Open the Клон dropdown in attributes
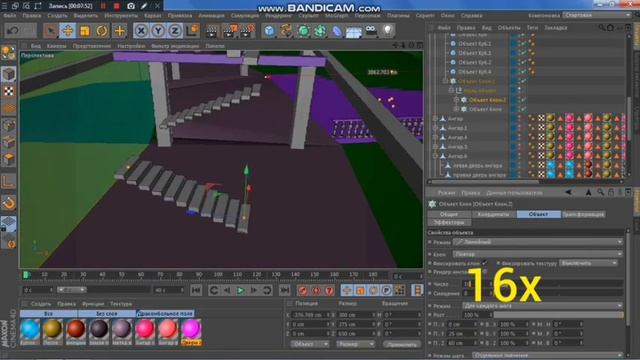This screenshot has width=640, height=360. (x=538, y=254)
